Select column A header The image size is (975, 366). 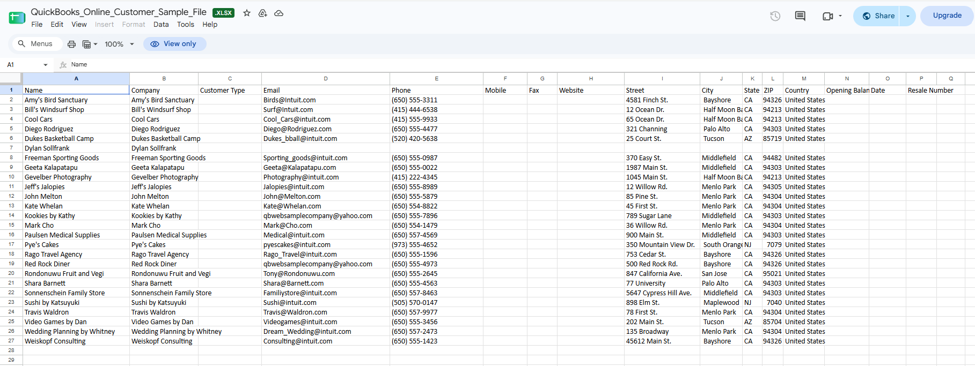tap(76, 78)
